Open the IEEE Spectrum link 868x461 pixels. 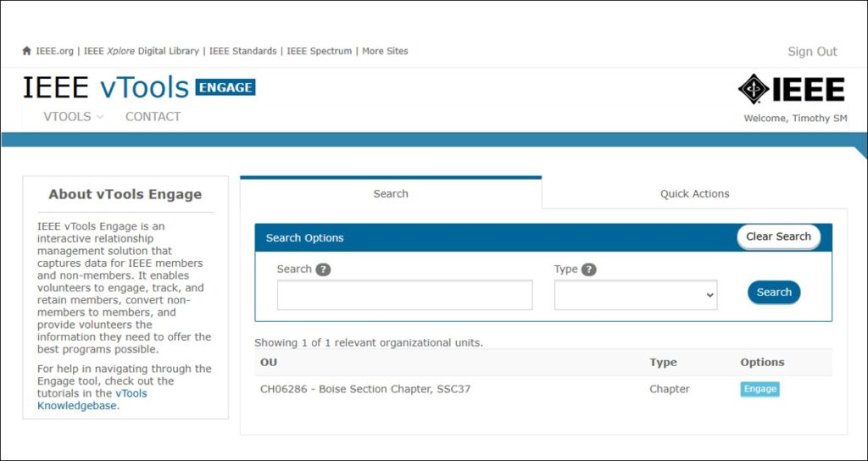[319, 51]
